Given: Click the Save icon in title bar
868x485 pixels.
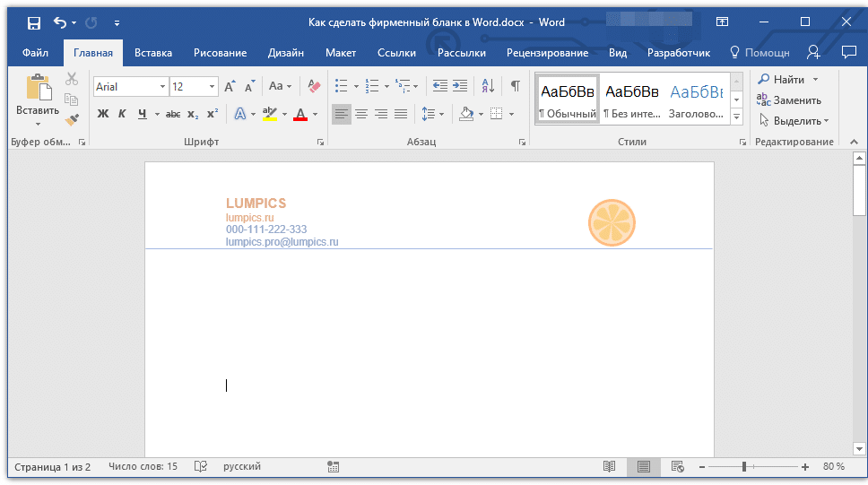Looking at the screenshot, I should point(33,22).
